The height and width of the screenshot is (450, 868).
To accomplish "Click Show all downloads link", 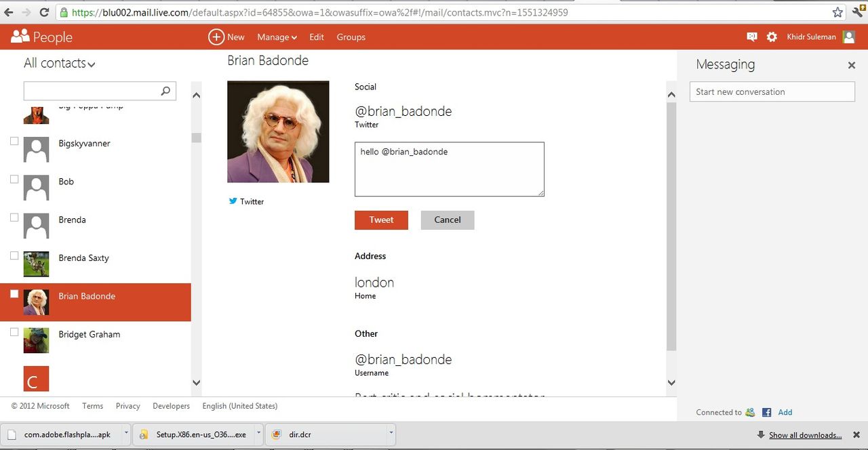I will tap(805, 435).
